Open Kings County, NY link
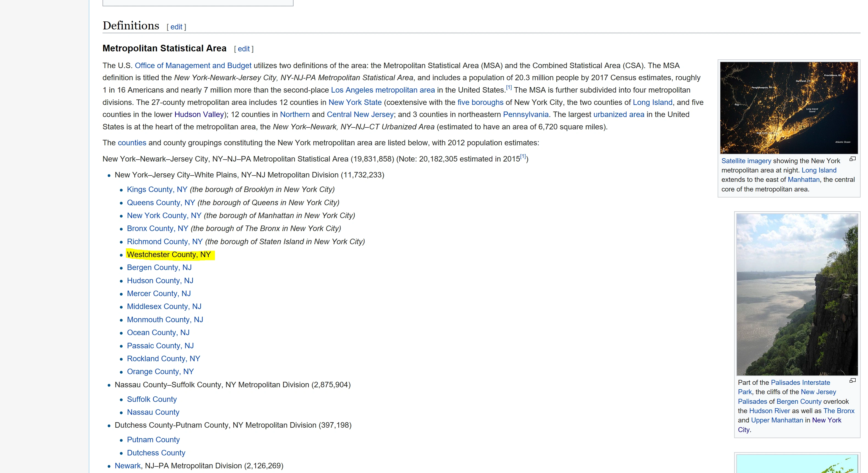This screenshot has height=473, width=868. tap(157, 190)
